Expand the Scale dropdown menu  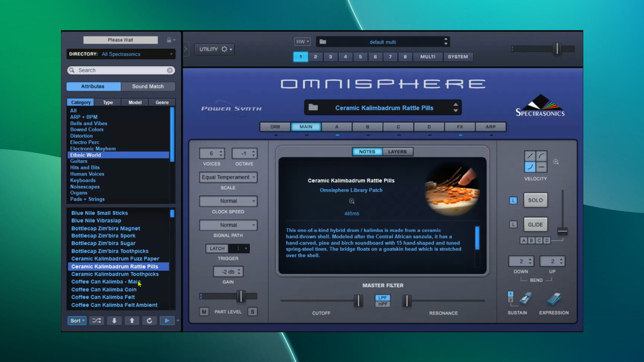click(228, 177)
